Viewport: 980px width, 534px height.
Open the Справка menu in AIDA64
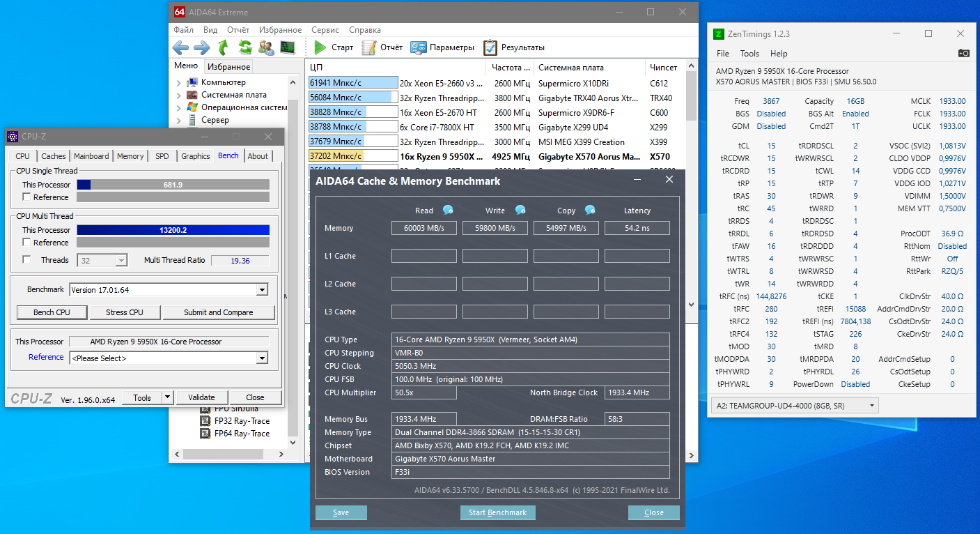365,30
